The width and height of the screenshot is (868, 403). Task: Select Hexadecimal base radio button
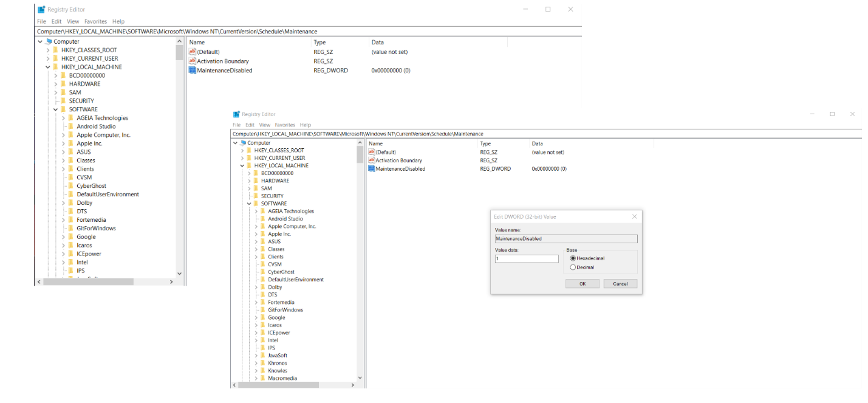coord(573,258)
